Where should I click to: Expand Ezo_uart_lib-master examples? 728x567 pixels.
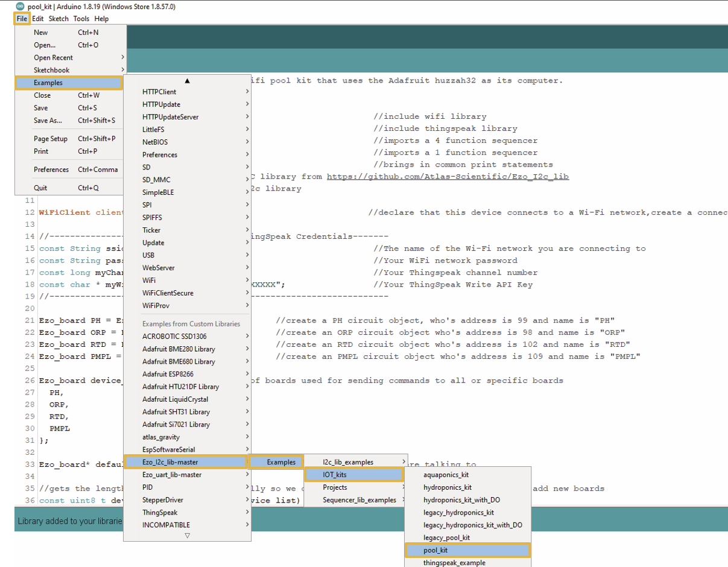point(187,475)
